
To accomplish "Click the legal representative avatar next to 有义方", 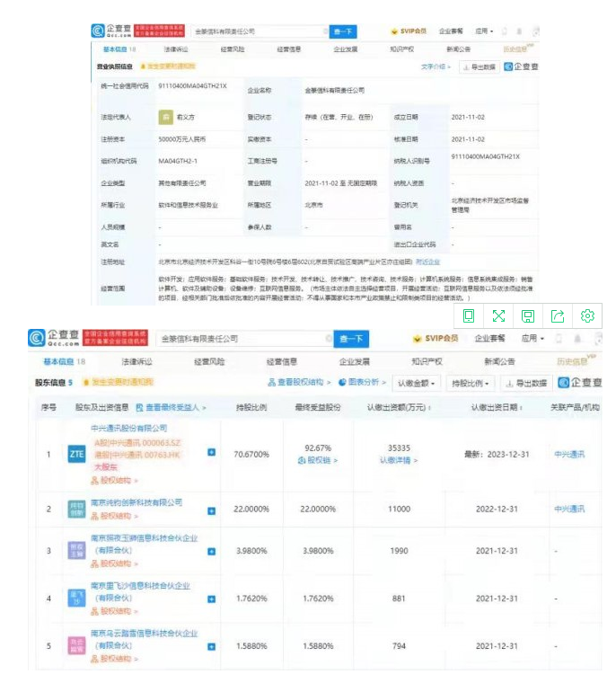I will click(x=165, y=117).
